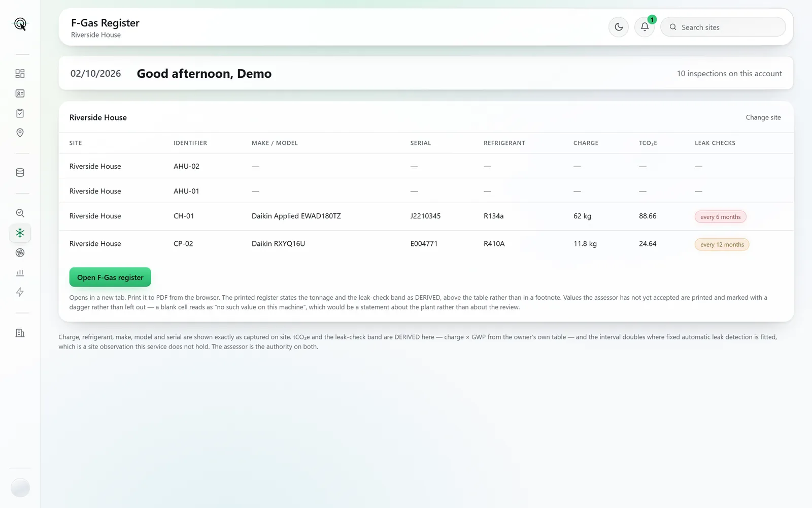
Task: Click the Search sites field
Action: 723,27
